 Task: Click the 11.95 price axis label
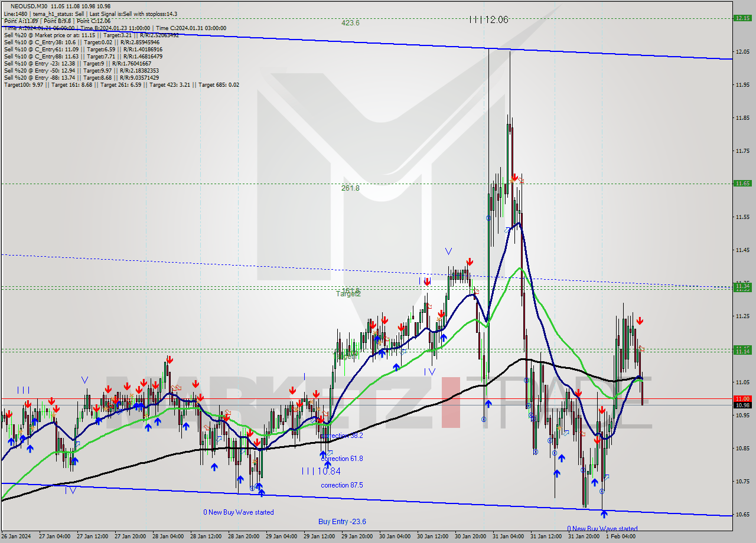pos(742,85)
